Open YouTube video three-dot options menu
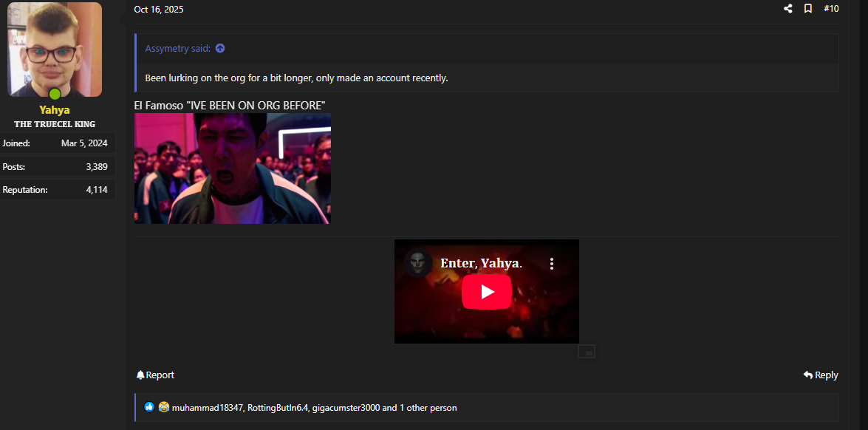 click(551, 264)
